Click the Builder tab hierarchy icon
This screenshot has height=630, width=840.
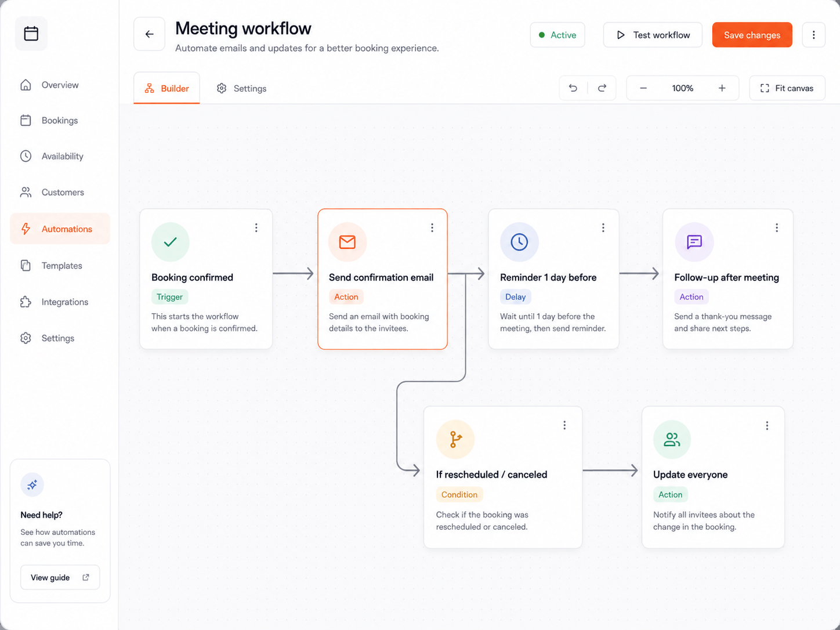pos(150,88)
